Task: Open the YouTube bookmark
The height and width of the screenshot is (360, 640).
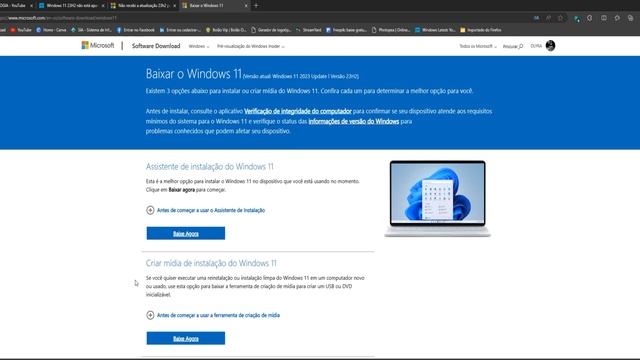Action: 21,30
